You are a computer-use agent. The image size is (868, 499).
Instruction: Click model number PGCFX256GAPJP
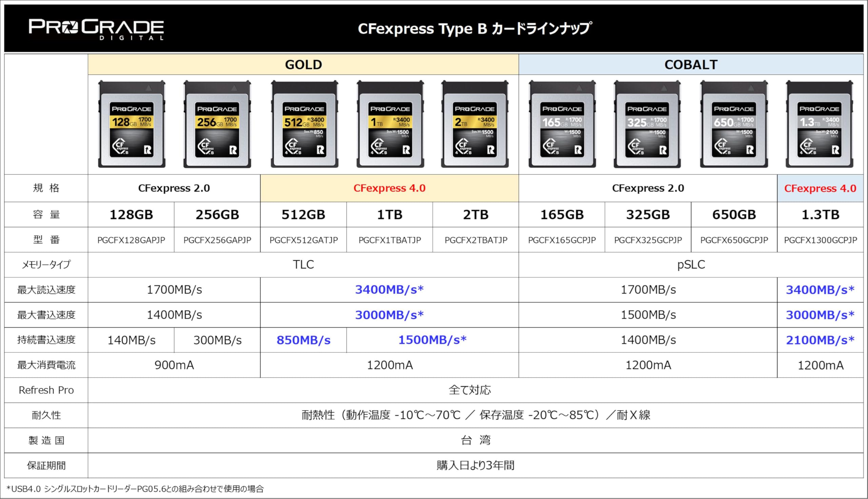217,240
